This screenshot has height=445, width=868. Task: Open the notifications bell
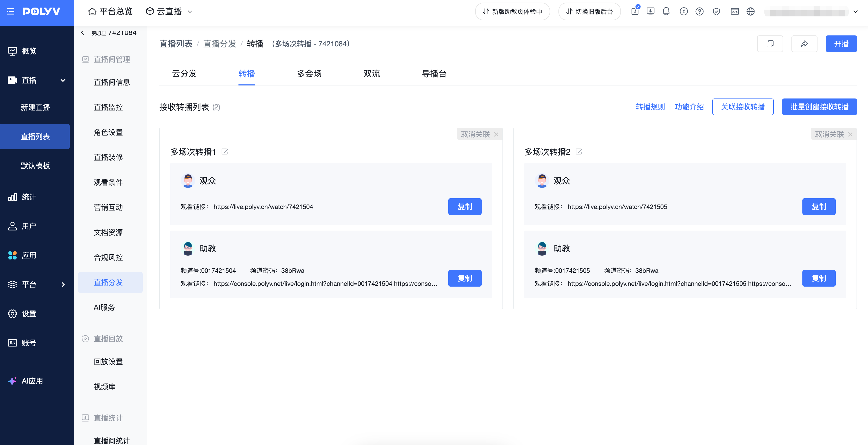pyautogui.click(x=666, y=11)
